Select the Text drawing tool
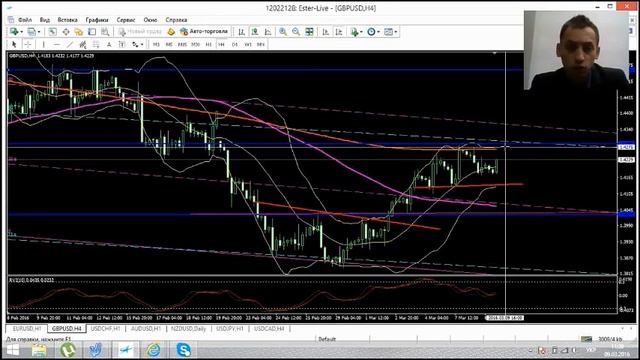 tap(109, 44)
